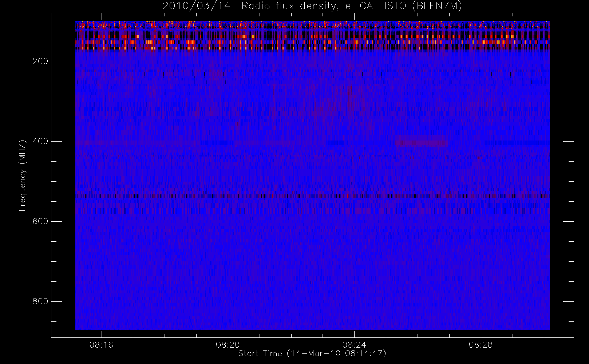Click the 08:28 time tick label
The image size is (589, 364).
pos(481,344)
